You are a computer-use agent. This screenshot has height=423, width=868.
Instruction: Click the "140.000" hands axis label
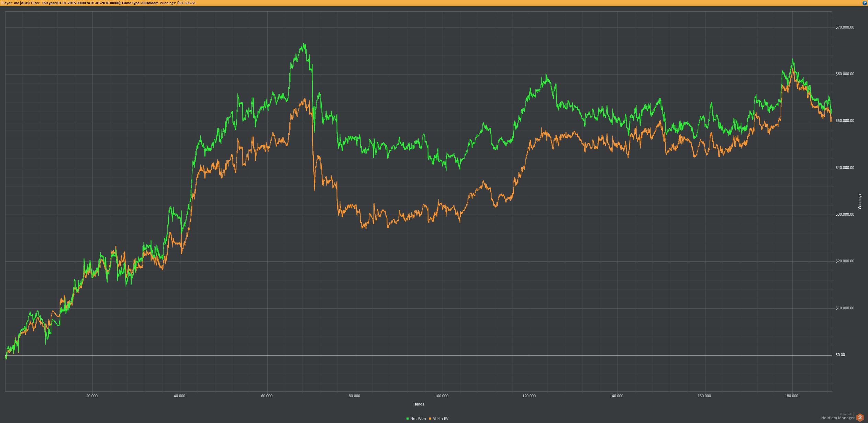pos(616,396)
